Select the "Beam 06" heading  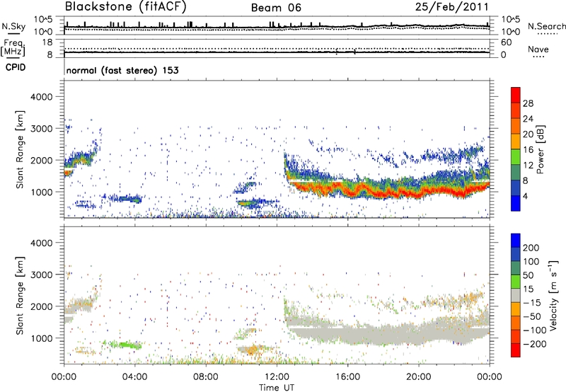pyautogui.click(x=276, y=8)
